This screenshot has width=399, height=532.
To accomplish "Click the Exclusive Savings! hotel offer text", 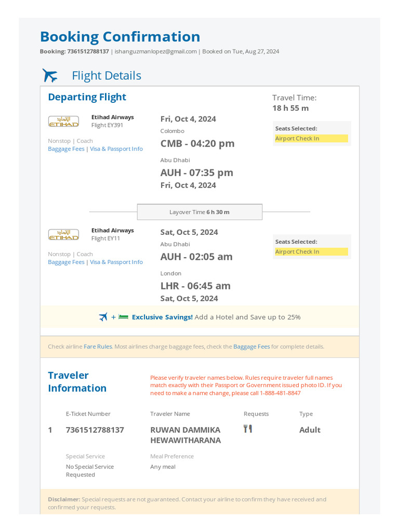I will point(162,317).
